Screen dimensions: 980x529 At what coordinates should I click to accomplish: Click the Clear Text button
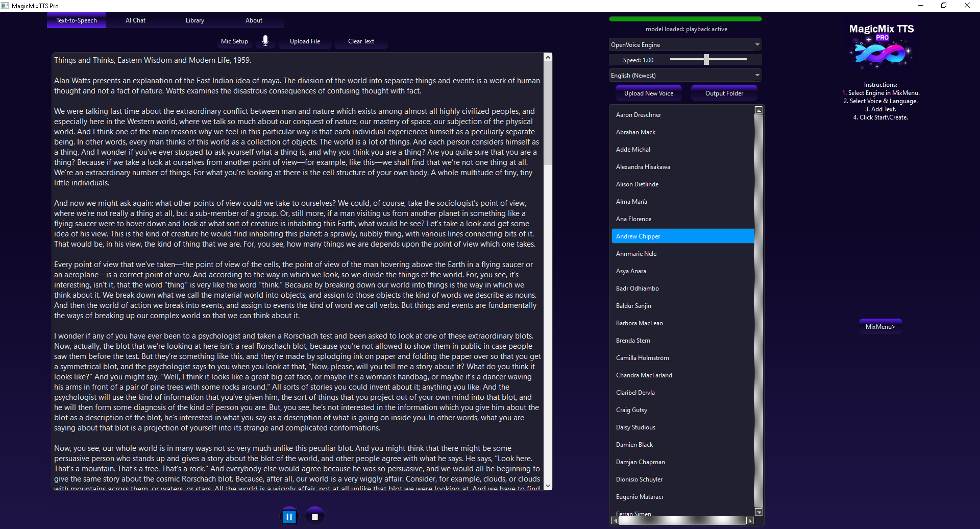click(x=361, y=41)
